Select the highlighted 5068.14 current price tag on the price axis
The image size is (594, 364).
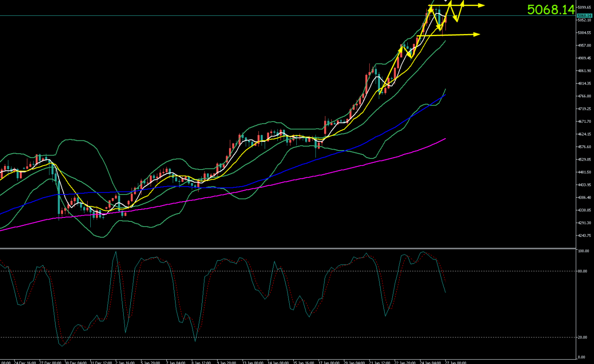(x=585, y=16)
